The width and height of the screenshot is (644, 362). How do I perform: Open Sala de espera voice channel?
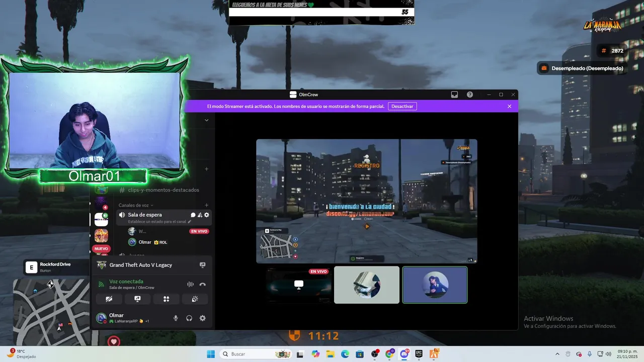pyautogui.click(x=145, y=215)
